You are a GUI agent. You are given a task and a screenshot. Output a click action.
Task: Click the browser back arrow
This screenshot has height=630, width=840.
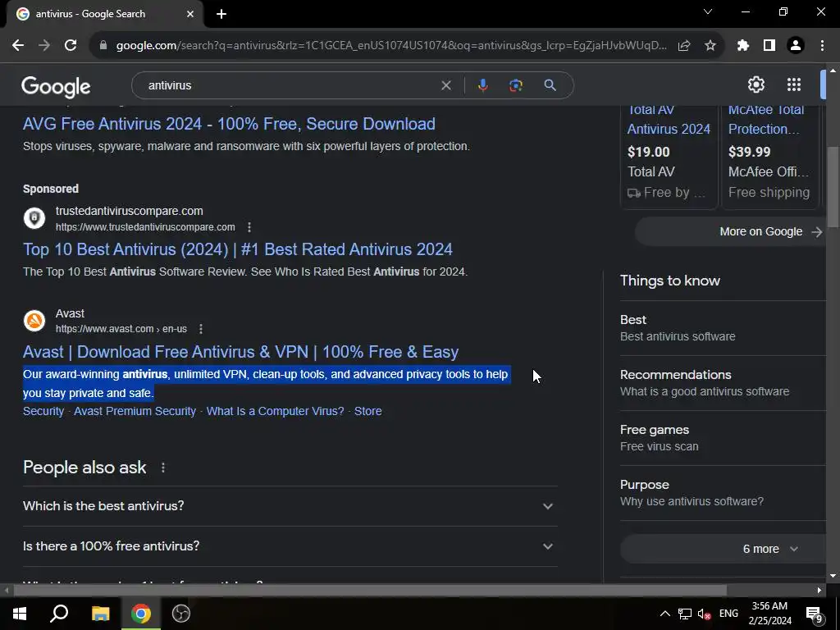tap(18, 46)
